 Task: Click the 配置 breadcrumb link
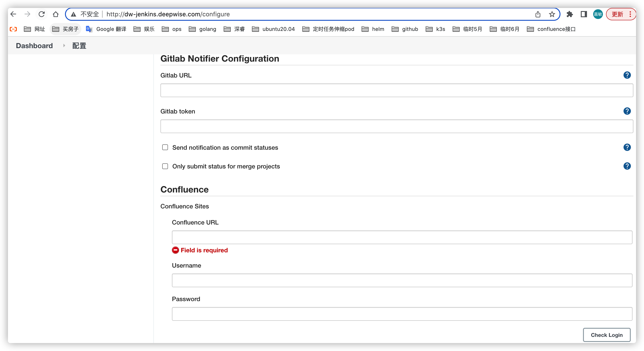click(79, 46)
